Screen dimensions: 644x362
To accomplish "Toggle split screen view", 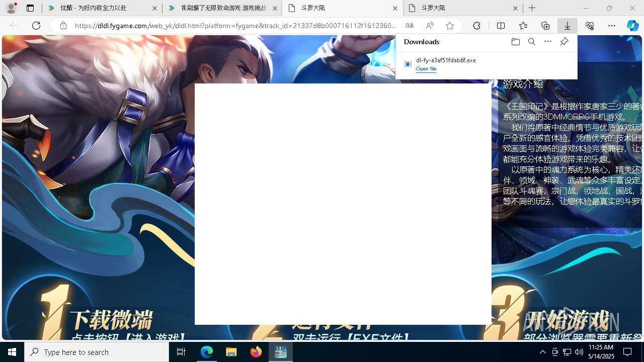I will pos(501,26).
